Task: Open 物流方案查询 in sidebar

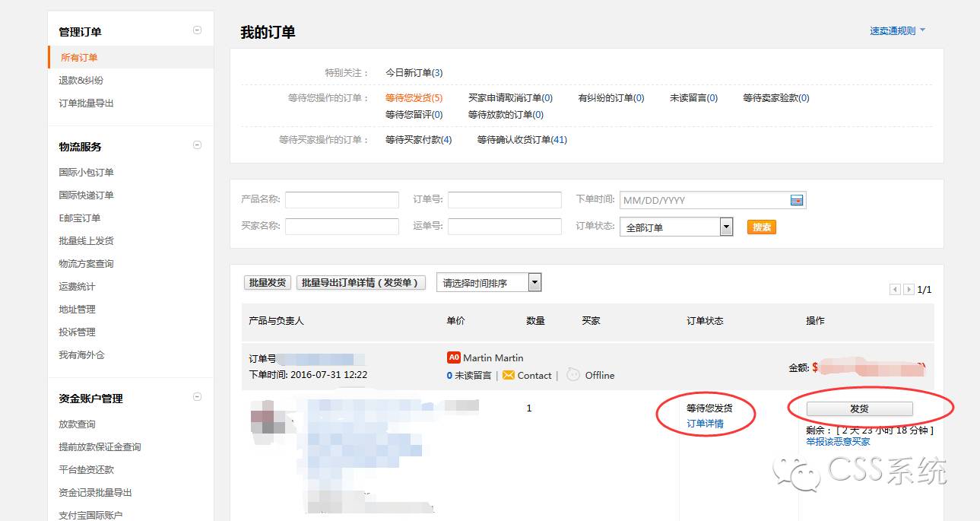Action: (86, 264)
